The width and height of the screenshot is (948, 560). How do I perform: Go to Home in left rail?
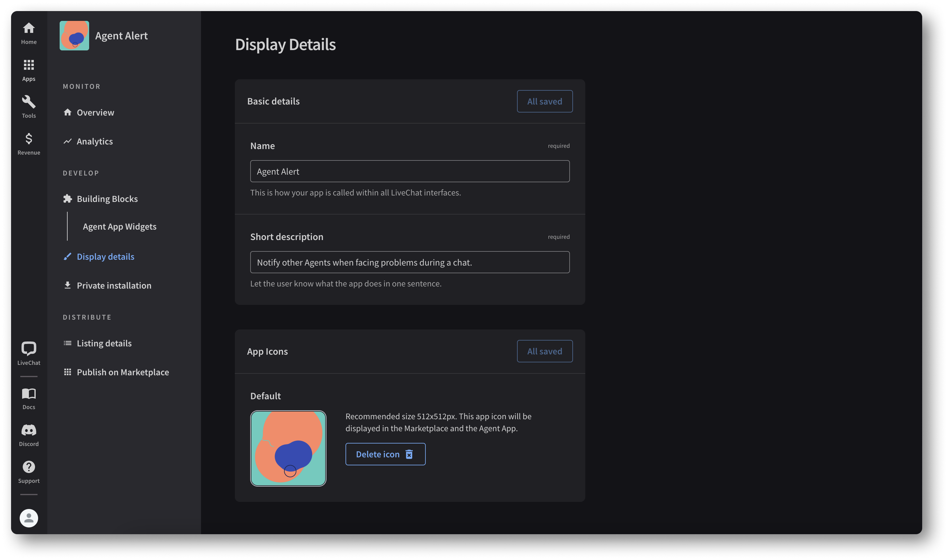pyautogui.click(x=29, y=33)
